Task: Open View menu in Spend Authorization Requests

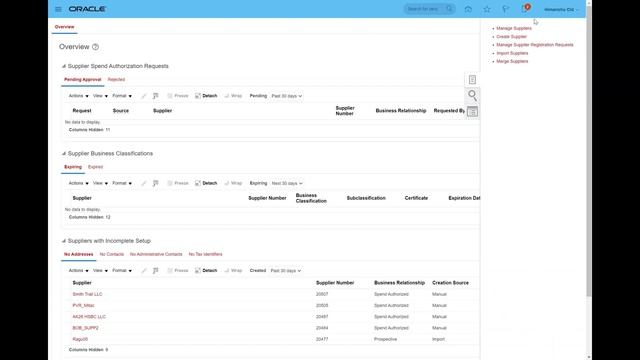Action: pyautogui.click(x=100, y=96)
